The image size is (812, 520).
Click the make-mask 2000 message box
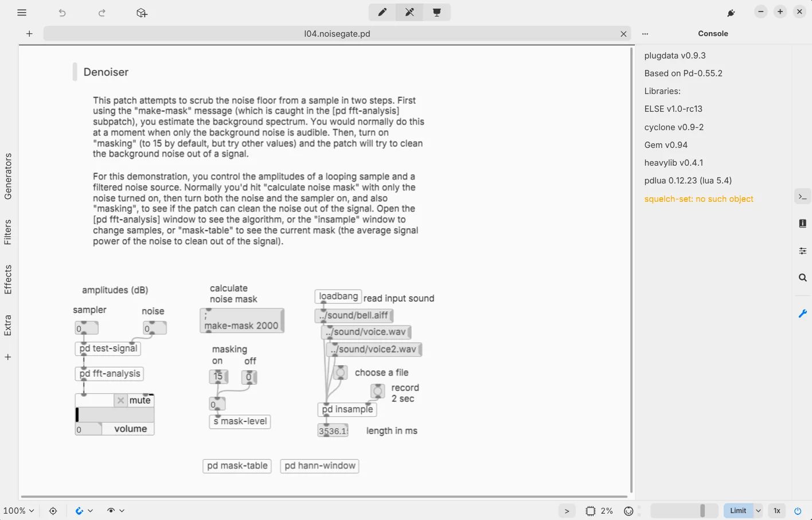[241, 320]
